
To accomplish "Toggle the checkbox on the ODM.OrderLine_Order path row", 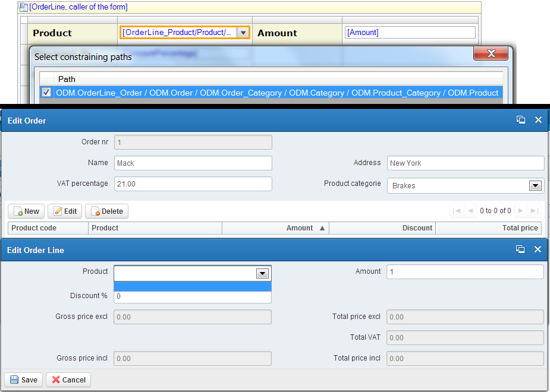I will (x=46, y=93).
